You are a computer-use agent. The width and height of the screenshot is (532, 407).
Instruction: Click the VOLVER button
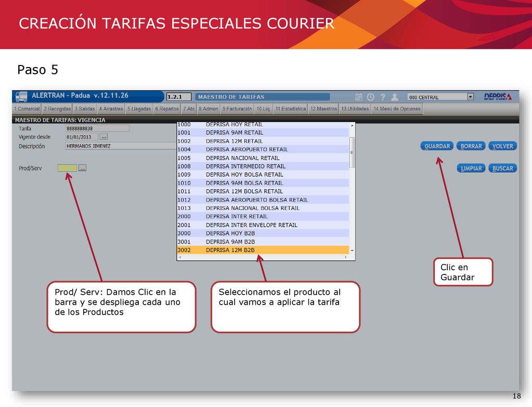[x=502, y=146]
